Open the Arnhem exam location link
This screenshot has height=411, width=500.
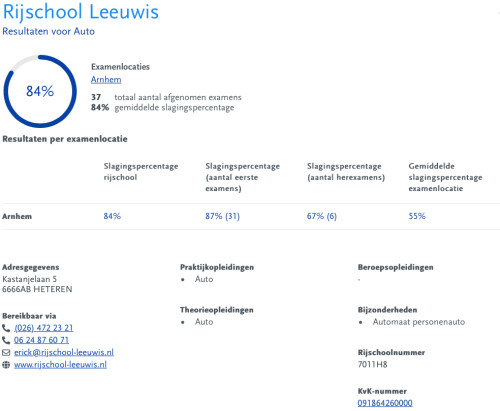tap(106, 80)
